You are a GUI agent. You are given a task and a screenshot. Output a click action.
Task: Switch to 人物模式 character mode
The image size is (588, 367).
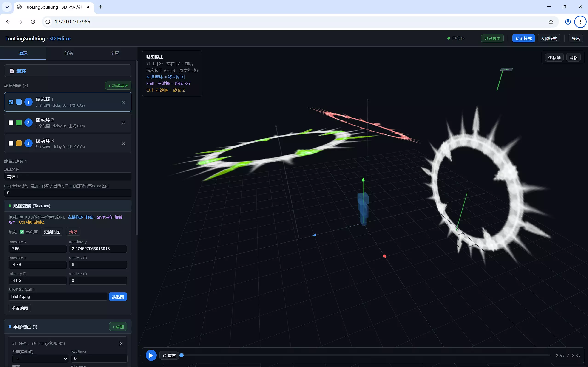click(x=549, y=38)
